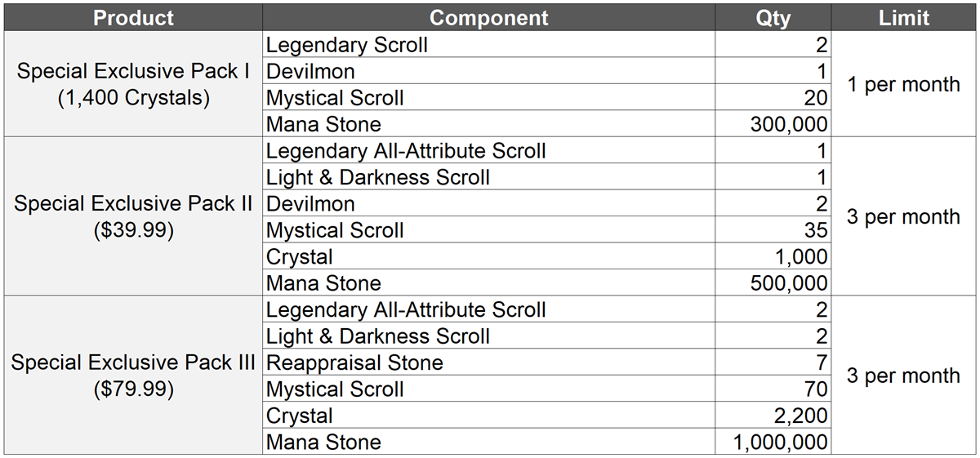Select the Special Exclusive Pack III cell
This screenshot has width=980, height=458.
(x=133, y=376)
